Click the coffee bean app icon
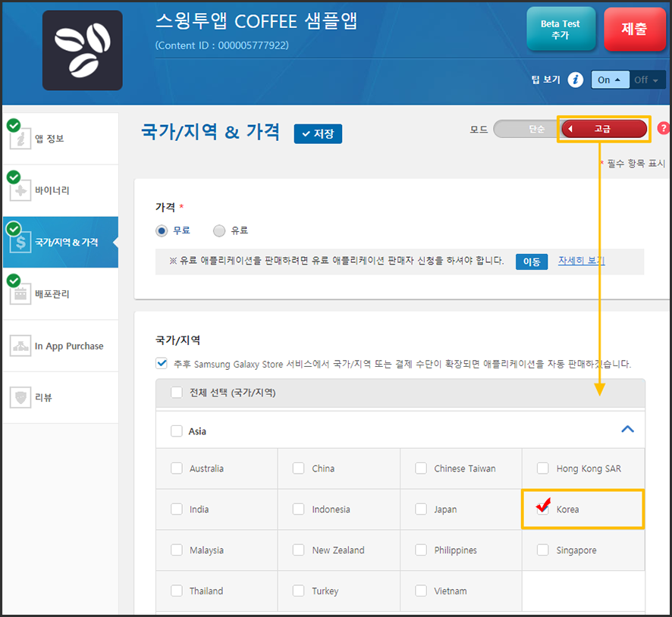672x617 pixels. coord(82,50)
